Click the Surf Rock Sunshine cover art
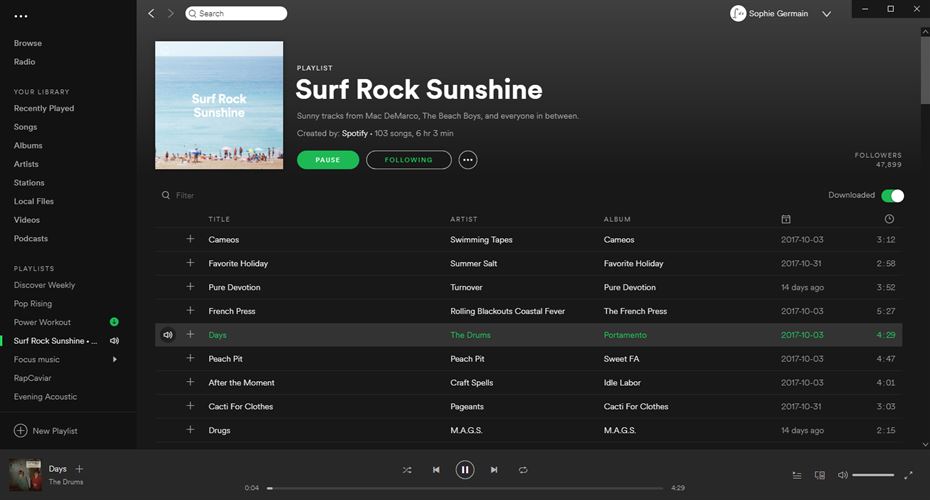This screenshot has height=500, width=930. [x=219, y=105]
